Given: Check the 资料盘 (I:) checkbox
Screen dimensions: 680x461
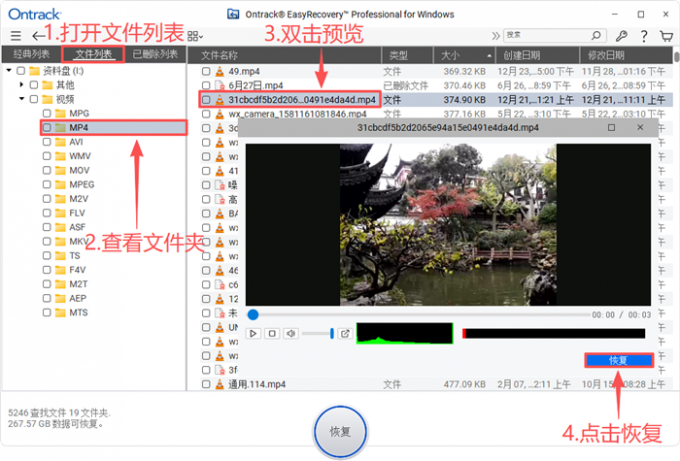Looking at the screenshot, I should tap(21, 71).
